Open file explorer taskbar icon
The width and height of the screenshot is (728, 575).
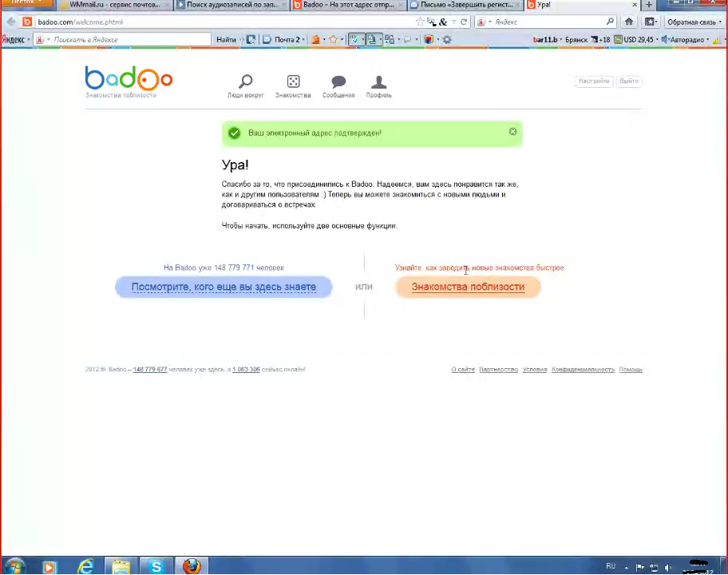[121, 567]
